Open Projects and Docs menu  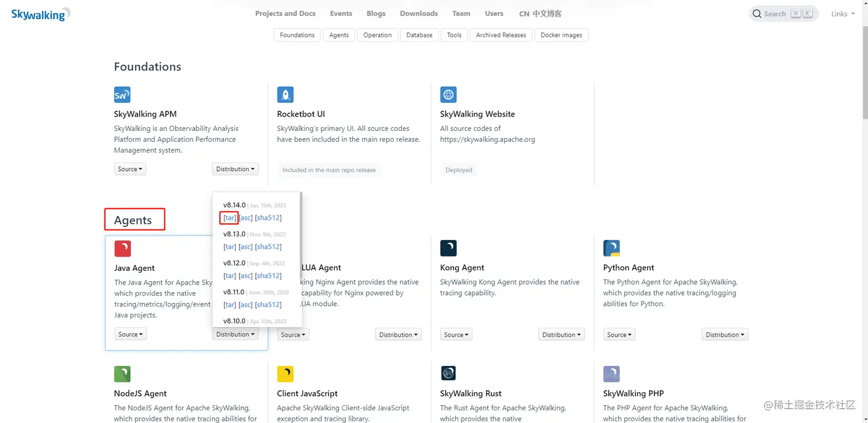pos(285,13)
